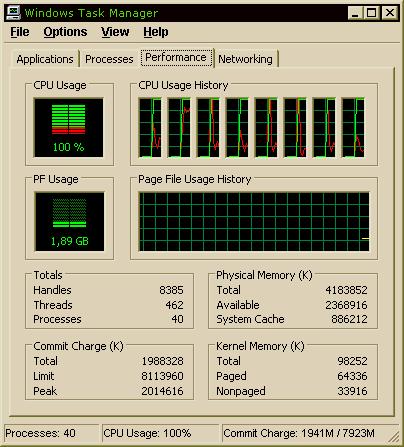
Task: Open the Options menu
Action: point(65,32)
